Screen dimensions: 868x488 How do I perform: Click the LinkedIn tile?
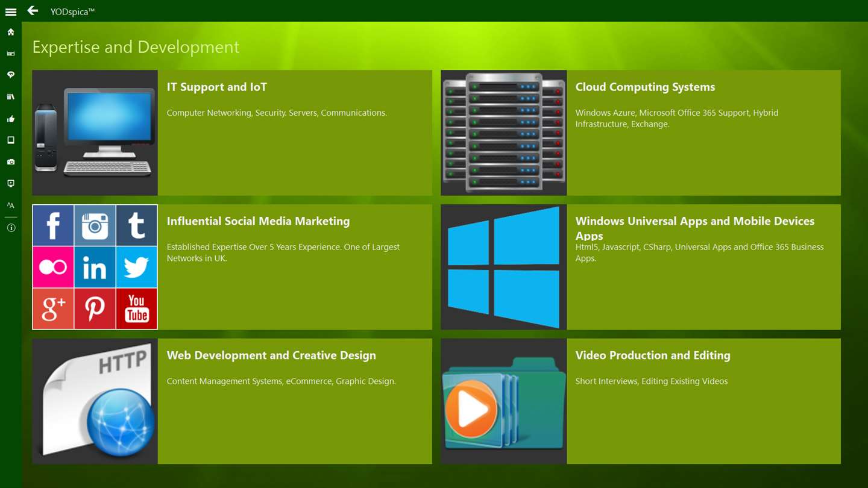(x=95, y=267)
